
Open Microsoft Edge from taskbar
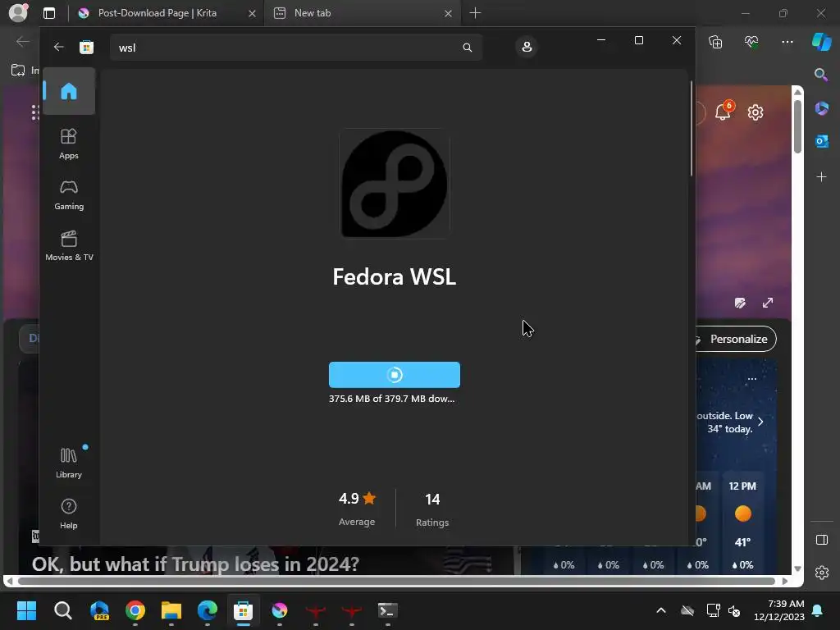(x=208, y=610)
